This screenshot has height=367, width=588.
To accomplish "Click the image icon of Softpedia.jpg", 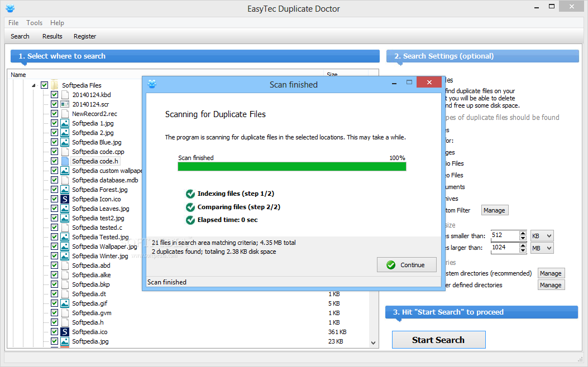I will [x=65, y=341].
